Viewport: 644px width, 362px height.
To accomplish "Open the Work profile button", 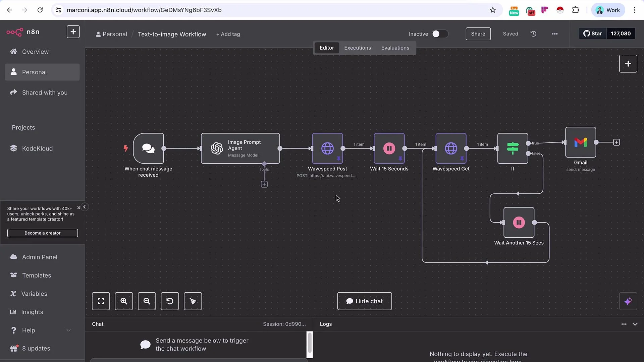I will click(608, 10).
